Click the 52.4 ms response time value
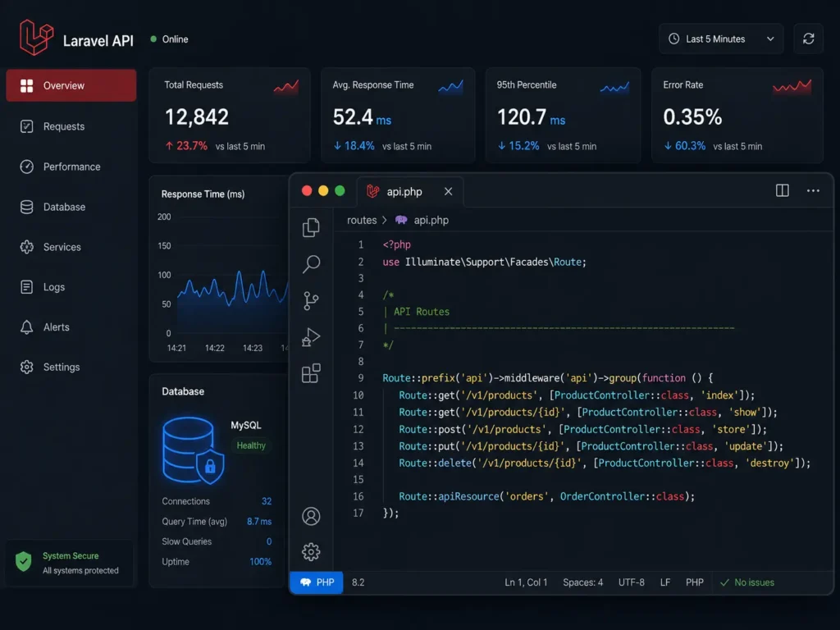This screenshot has height=630, width=840. click(362, 116)
